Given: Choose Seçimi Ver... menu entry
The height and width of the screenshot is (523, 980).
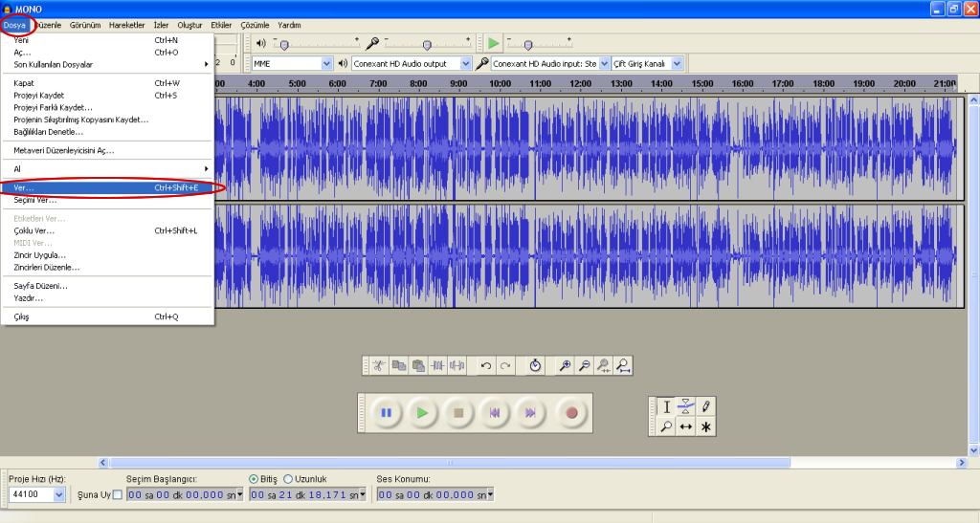Looking at the screenshot, I should pos(107,201).
